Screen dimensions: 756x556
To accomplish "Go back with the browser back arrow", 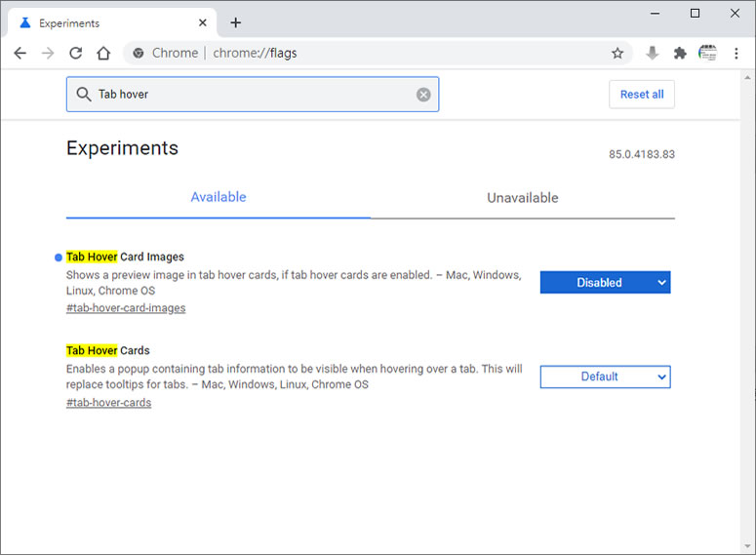I will click(20, 53).
